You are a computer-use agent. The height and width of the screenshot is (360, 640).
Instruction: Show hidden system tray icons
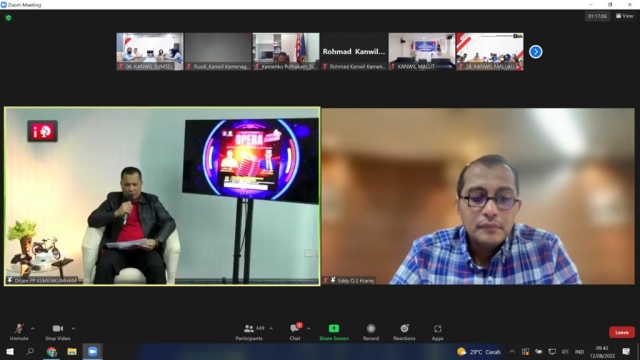512,352
